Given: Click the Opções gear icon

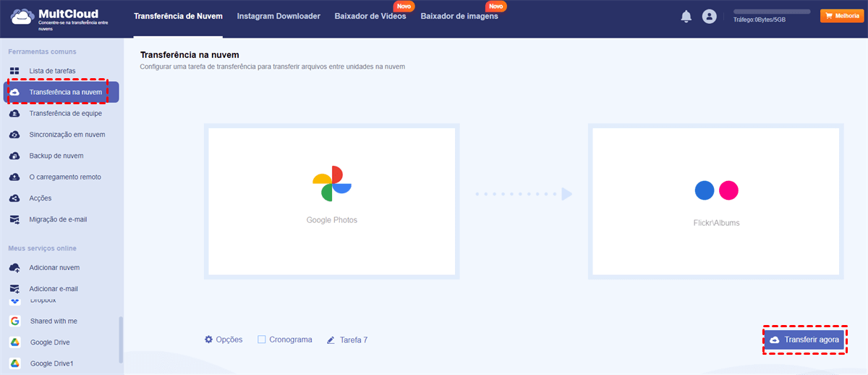Looking at the screenshot, I should tap(208, 340).
